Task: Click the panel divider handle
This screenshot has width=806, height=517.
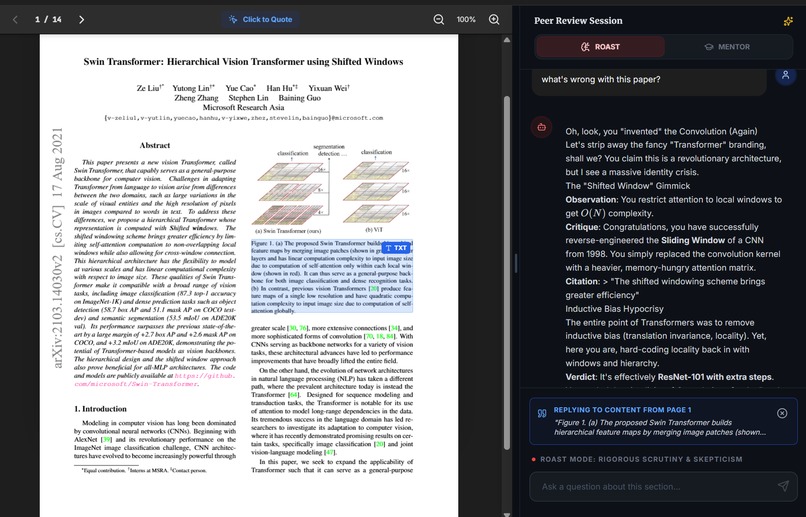Action: coord(516,263)
